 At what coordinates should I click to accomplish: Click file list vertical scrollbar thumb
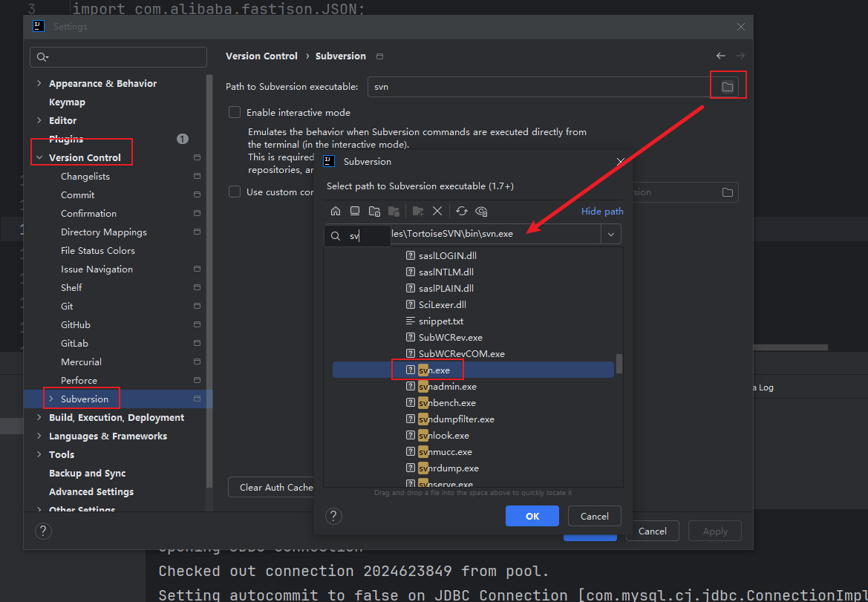(619, 364)
